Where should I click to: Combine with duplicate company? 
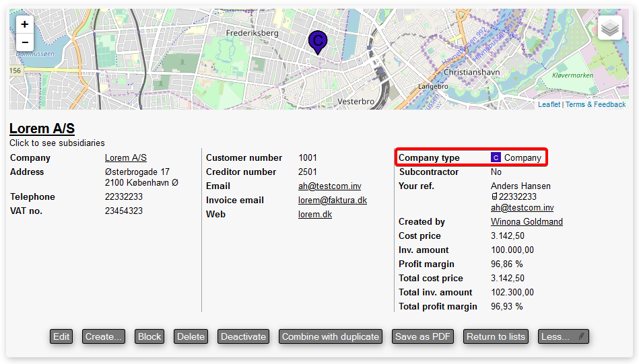click(330, 336)
